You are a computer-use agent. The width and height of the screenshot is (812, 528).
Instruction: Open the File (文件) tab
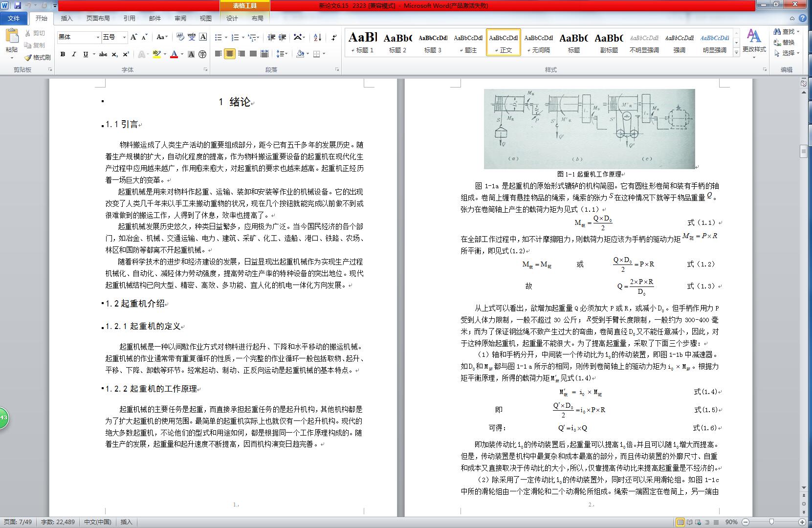14,18
